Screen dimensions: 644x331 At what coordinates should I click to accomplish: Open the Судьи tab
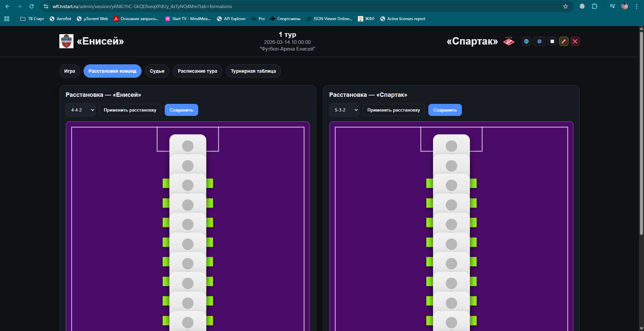(157, 71)
